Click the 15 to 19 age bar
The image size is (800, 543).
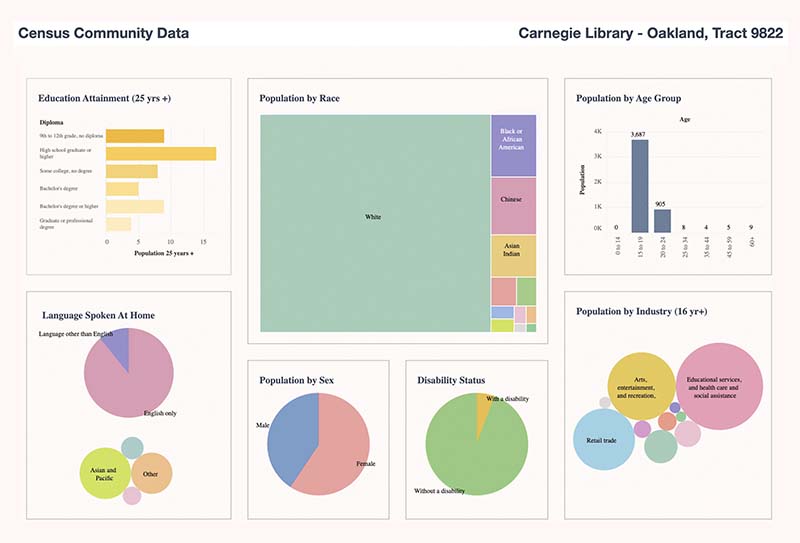[640, 186]
